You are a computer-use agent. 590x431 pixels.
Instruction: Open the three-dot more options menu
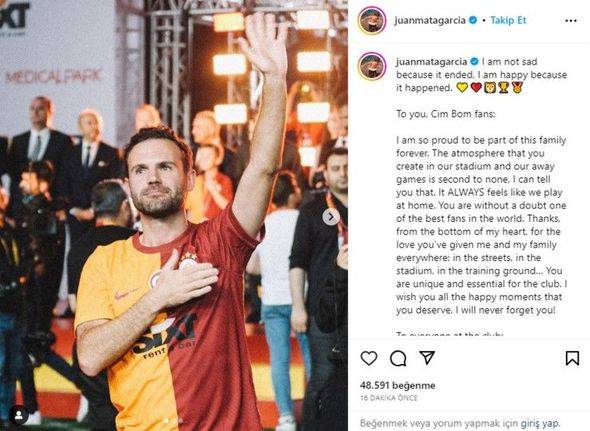pyautogui.click(x=571, y=21)
